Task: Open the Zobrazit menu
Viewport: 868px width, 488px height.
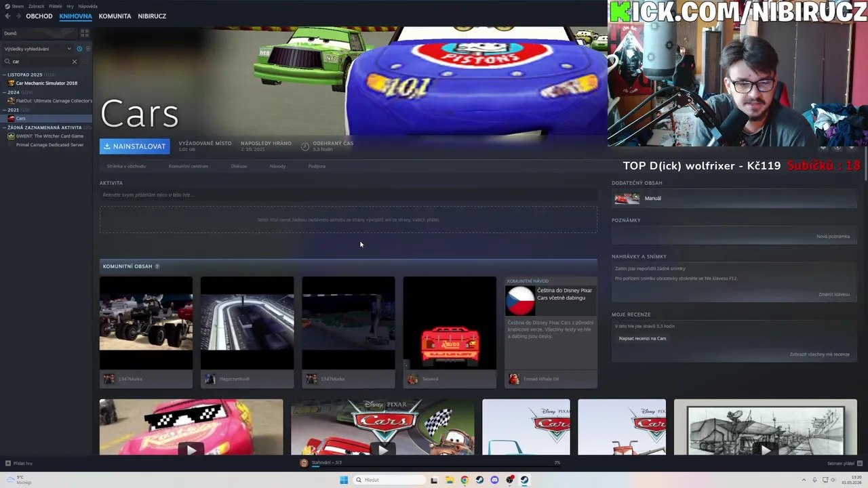Action: [x=36, y=6]
